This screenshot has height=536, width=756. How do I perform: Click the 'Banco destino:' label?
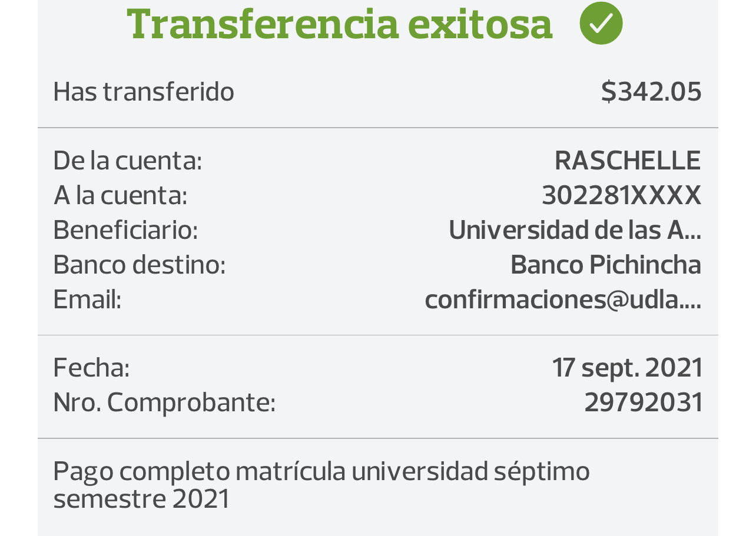click(140, 265)
